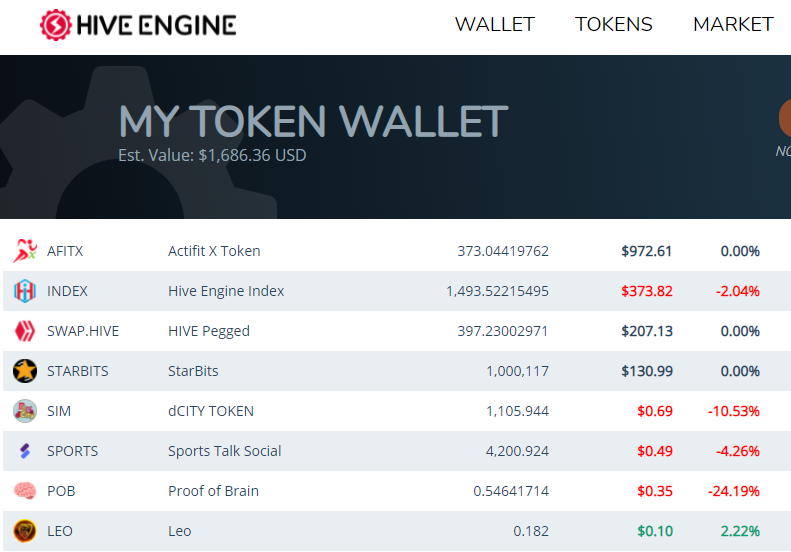Click the LEO balance 0.182
The image size is (791, 552).
[x=531, y=531]
